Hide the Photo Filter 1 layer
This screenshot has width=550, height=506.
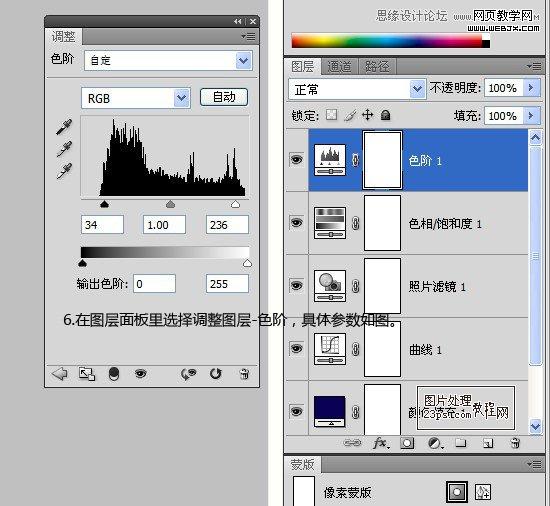pyautogui.click(x=296, y=285)
